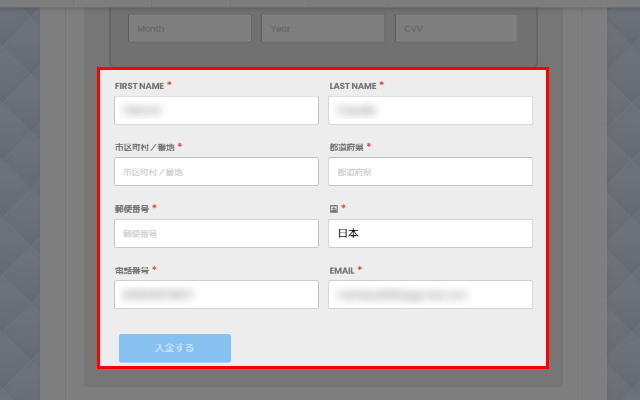Click the Month expiry input field

pyautogui.click(x=189, y=29)
